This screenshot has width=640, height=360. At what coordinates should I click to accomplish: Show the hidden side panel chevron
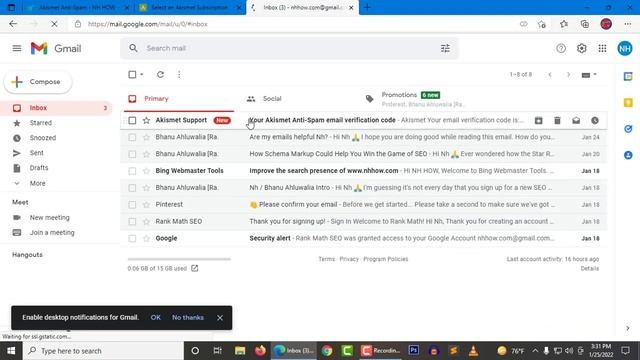coord(628,328)
